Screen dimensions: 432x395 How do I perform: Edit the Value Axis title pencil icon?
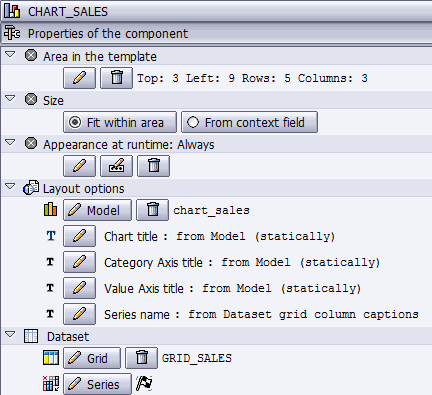pos(79,288)
